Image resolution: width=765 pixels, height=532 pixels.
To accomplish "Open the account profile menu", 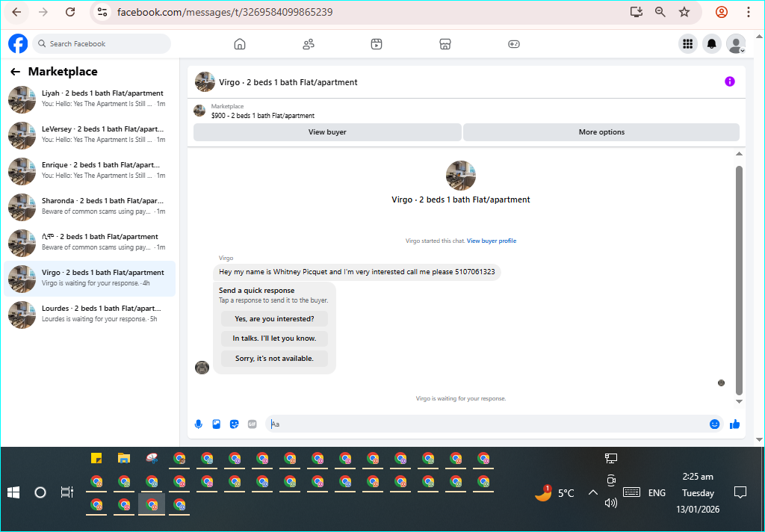I will (736, 44).
